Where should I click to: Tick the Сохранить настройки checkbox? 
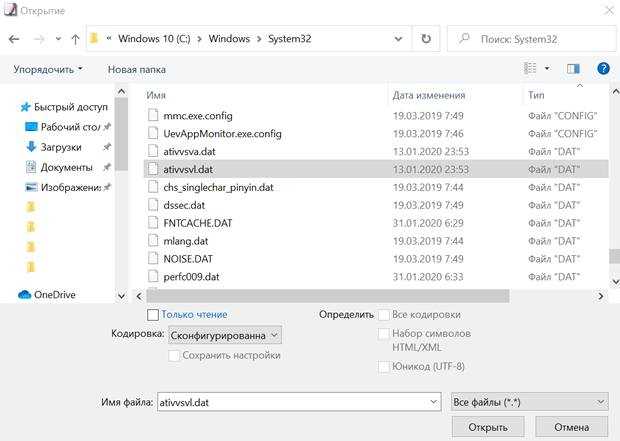pyautogui.click(x=174, y=356)
